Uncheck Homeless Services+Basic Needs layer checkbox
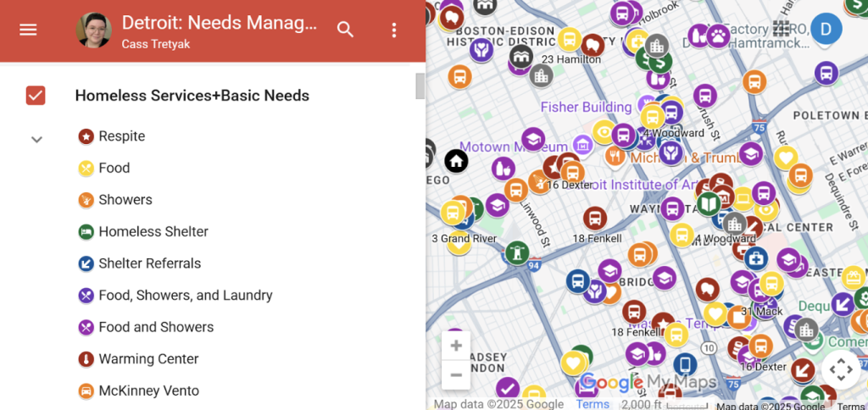Image resolution: width=868 pixels, height=410 pixels. point(36,96)
